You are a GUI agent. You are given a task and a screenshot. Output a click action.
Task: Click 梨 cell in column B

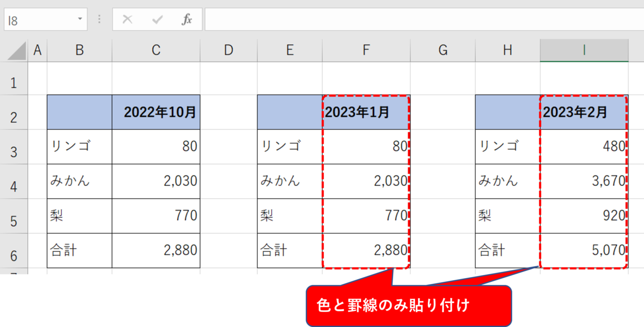[79, 216]
